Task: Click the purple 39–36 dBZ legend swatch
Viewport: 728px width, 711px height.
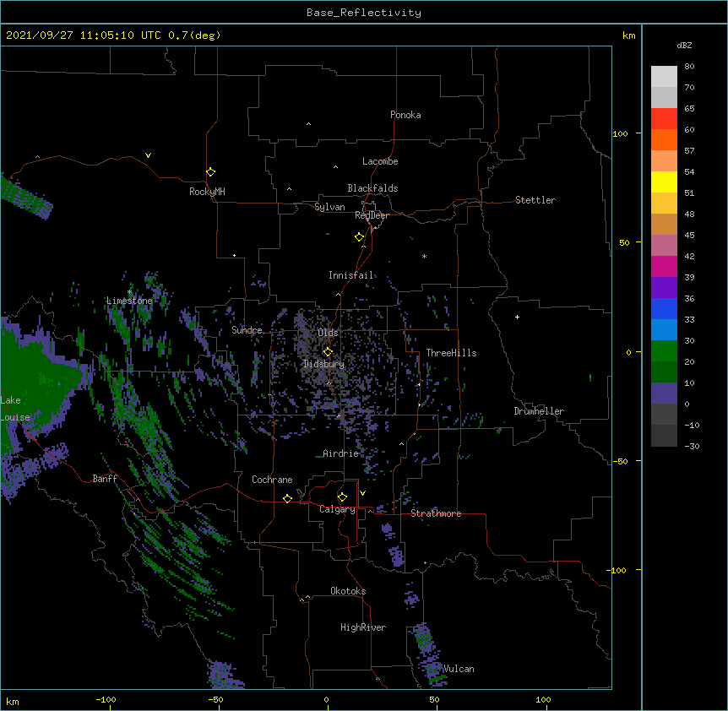Action: pos(664,287)
